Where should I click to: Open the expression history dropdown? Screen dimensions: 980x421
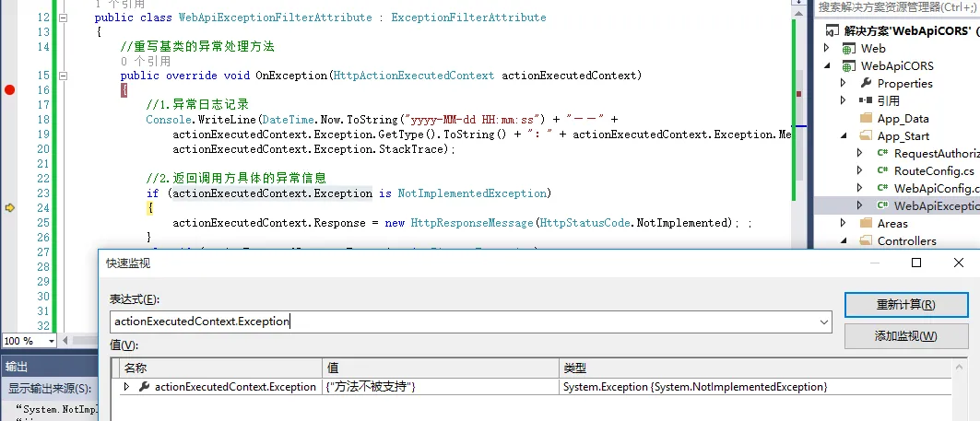tap(823, 322)
